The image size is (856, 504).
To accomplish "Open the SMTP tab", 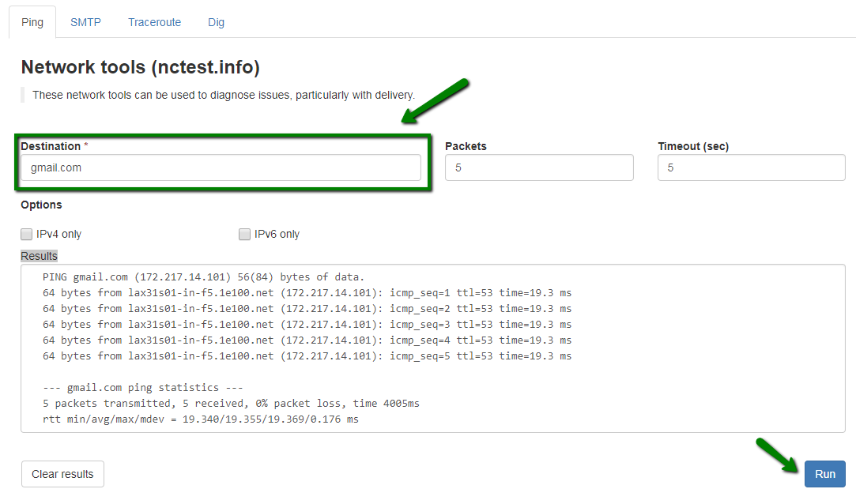I will click(85, 22).
